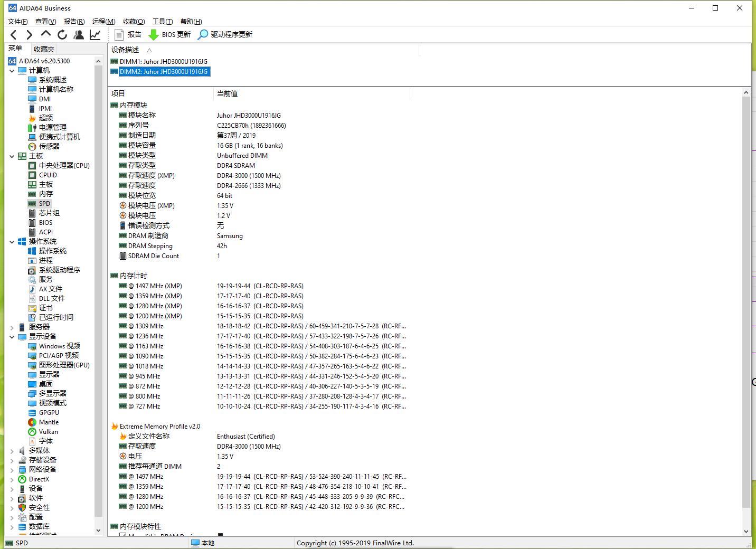Click the 项目 column header
Screen dimensions: 756x549
pyautogui.click(x=160, y=93)
